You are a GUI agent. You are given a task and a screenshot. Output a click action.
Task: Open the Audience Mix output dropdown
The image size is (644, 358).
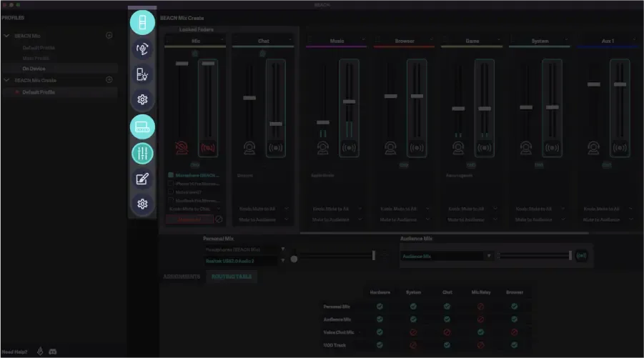pyautogui.click(x=489, y=256)
